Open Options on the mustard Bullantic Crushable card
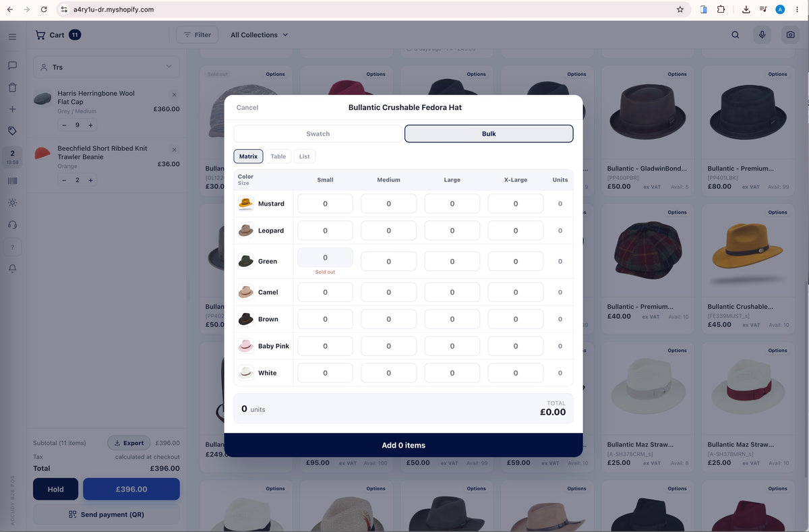Viewport: 809px width, 532px height. pos(777,212)
